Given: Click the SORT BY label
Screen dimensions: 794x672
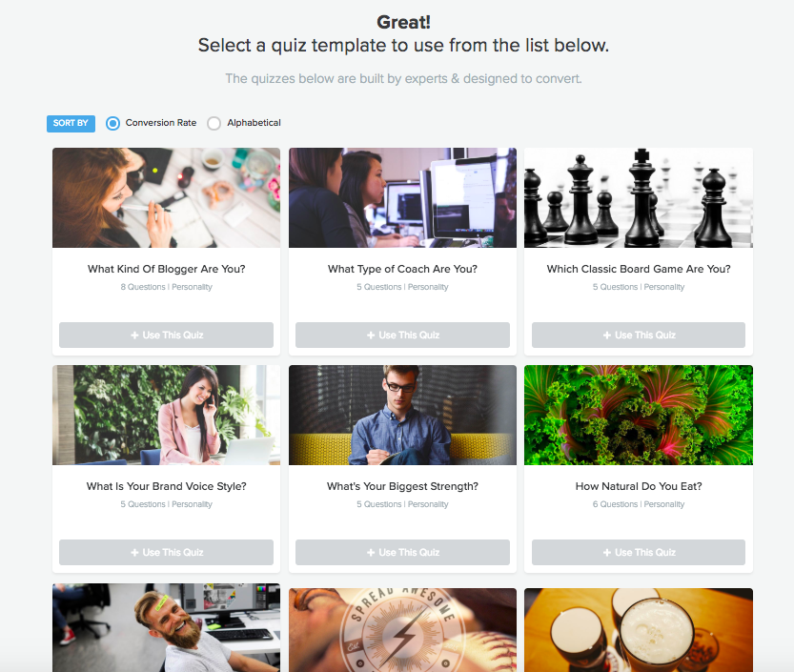Looking at the screenshot, I should pyautogui.click(x=71, y=123).
